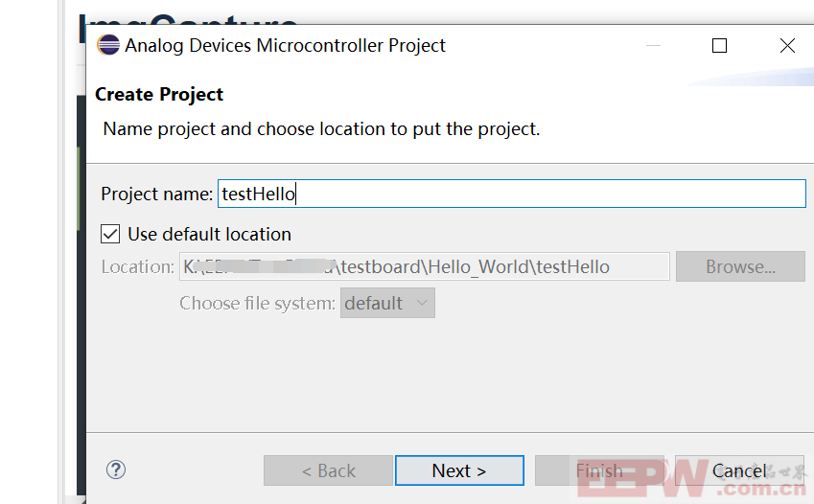Uncheck Use default location checkbox
The height and width of the screenshot is (504, 814).
(110, 234)
